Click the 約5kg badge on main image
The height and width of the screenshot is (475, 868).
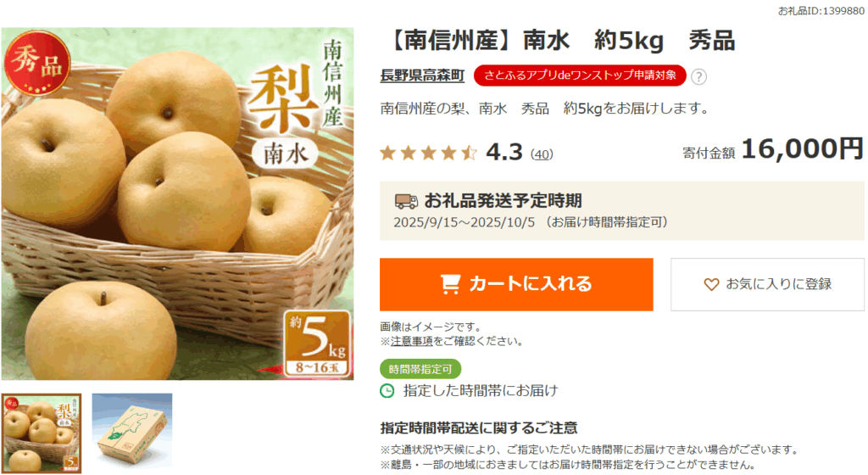click(x=317, y=344)
